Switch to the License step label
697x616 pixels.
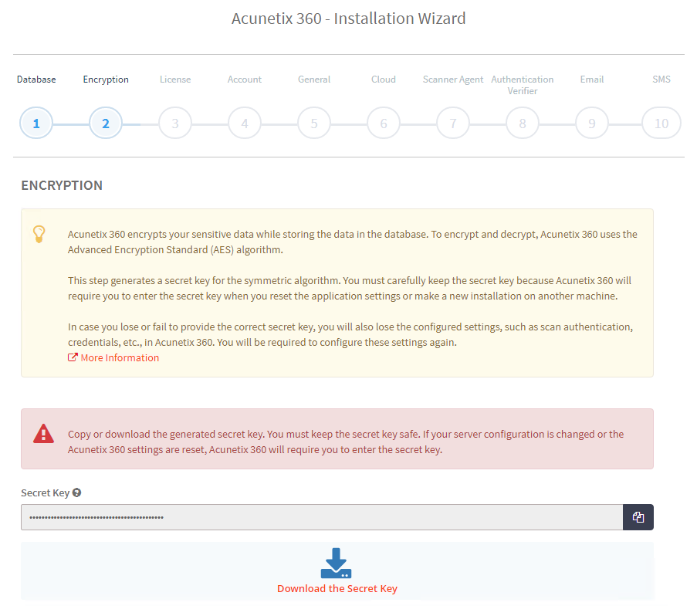point(175,79)
